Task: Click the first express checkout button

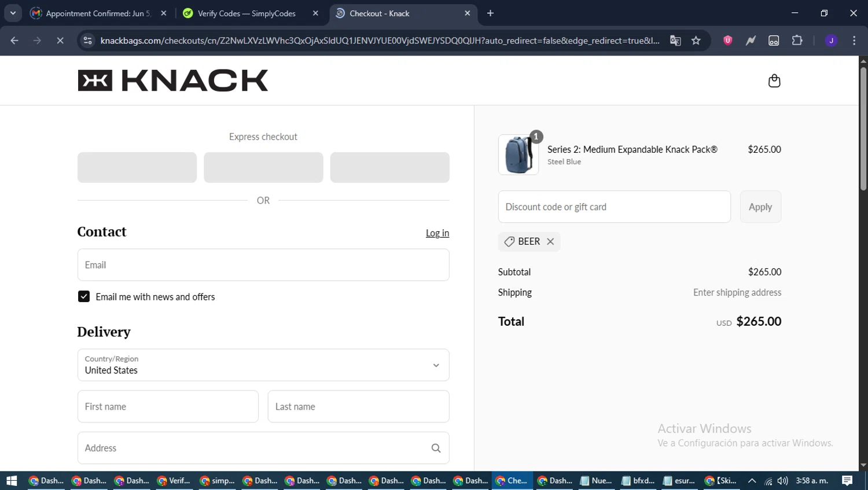Action: point(137,167)
